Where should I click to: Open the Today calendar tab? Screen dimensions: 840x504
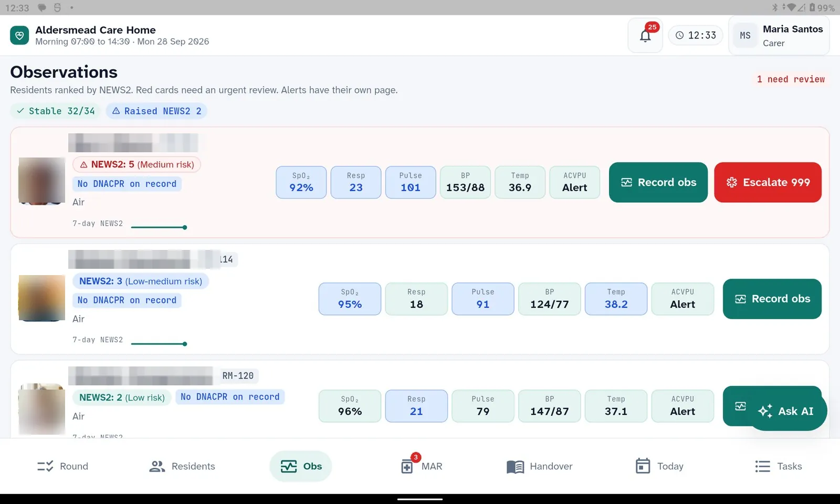pyautogui.click(x=659, y=466)
